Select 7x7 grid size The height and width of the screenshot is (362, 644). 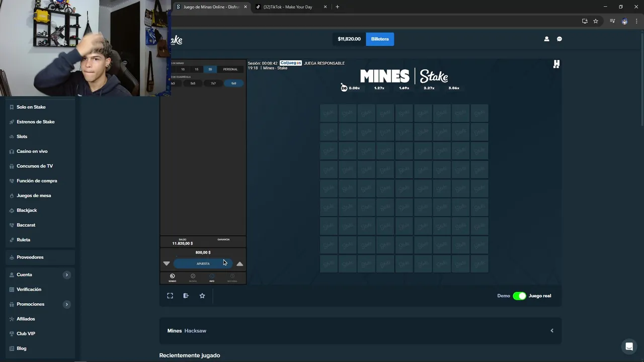point(213,83)
